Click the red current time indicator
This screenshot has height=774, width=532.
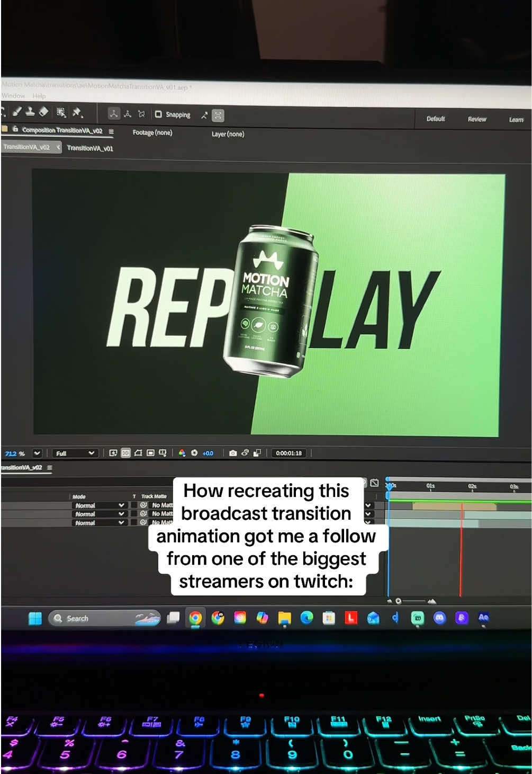coord(461,548)
